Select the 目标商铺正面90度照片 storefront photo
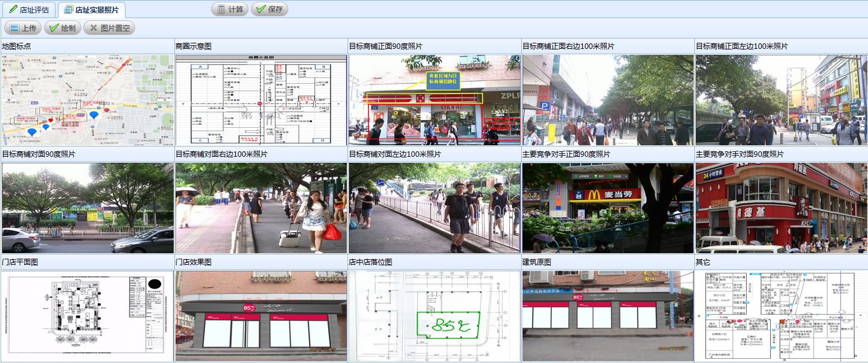868x363 pixels. [434, 100]
